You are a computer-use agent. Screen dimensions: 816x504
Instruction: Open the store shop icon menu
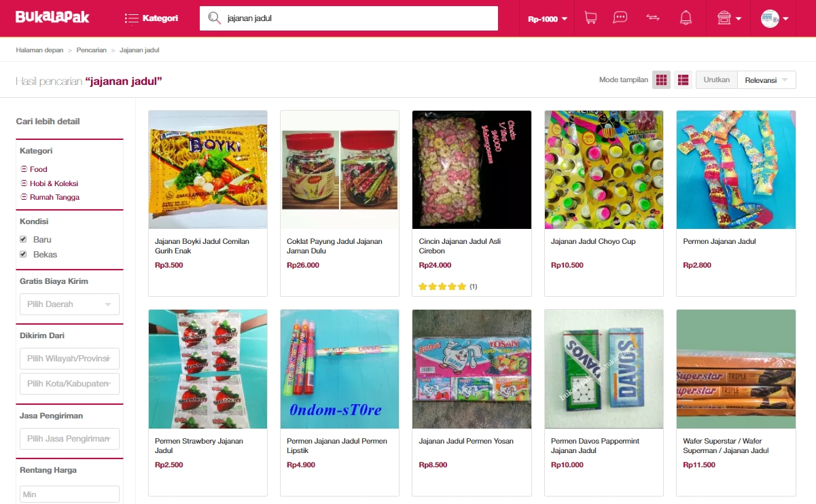[729, 18]
